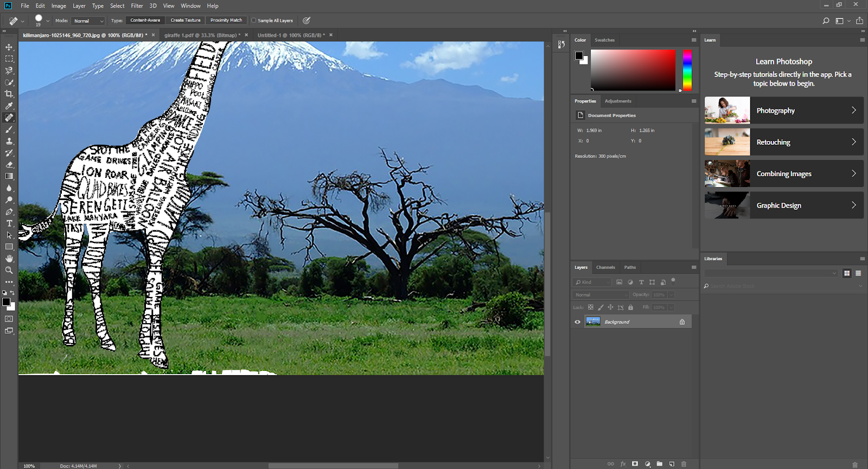The width and height of the screenshot is (868, 469).
Task: Select the History Brush tool
Action: [9, 153]
